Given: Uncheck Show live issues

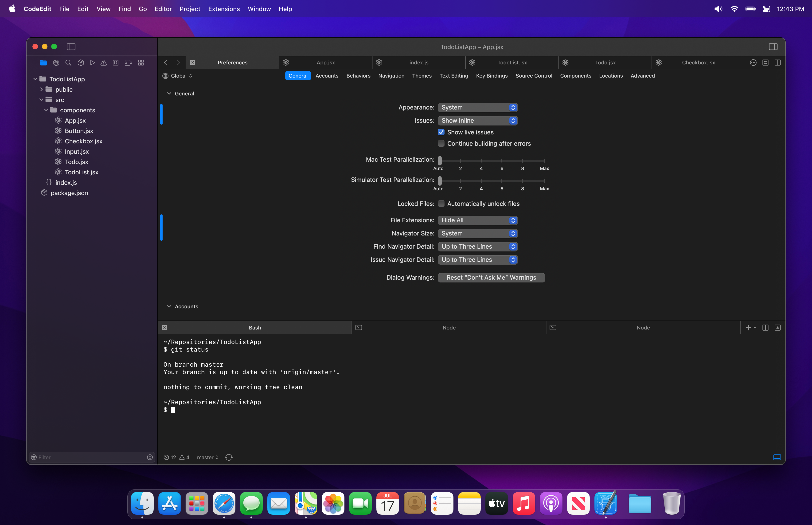Looking at the screenshot, I should coord(441,132).
